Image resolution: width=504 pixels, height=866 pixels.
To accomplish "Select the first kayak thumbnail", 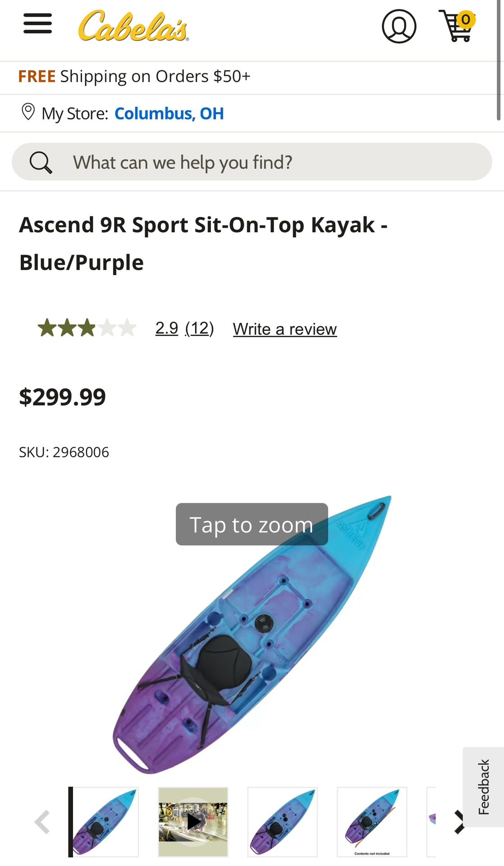I will click(x=105, y=822).
